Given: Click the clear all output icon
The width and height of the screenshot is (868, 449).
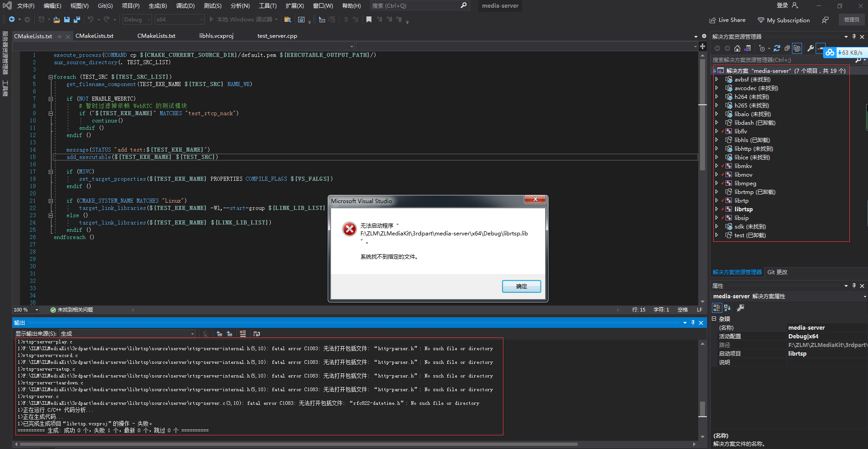Looking at the screenshot, I should tap(243, 334).
